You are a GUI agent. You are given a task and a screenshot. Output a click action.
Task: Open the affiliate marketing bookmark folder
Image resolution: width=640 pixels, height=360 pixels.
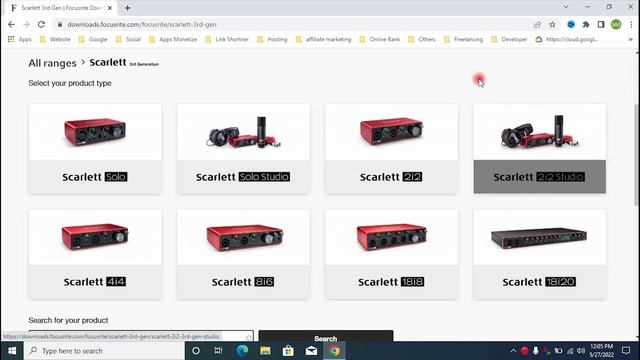[323, 39]
